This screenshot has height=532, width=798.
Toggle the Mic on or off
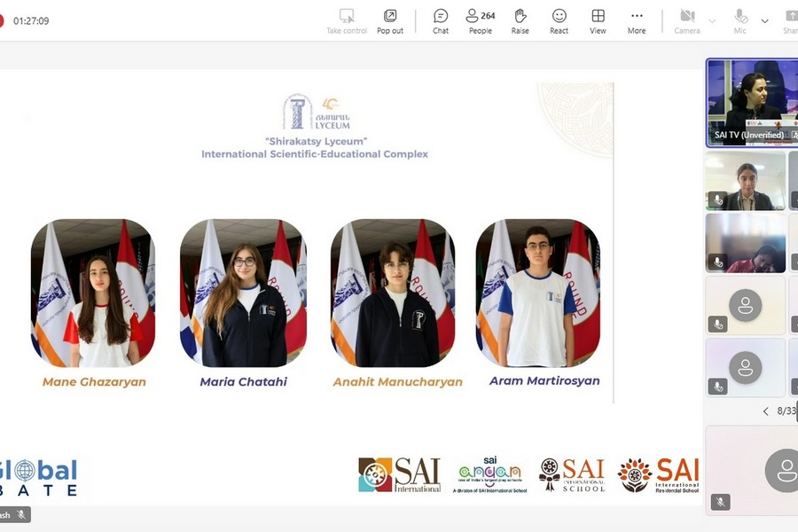tap(740, 20)
